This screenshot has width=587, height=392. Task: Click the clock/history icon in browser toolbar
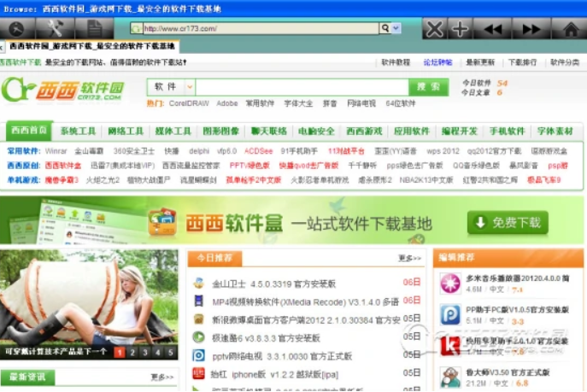click(x=17, y=29)
